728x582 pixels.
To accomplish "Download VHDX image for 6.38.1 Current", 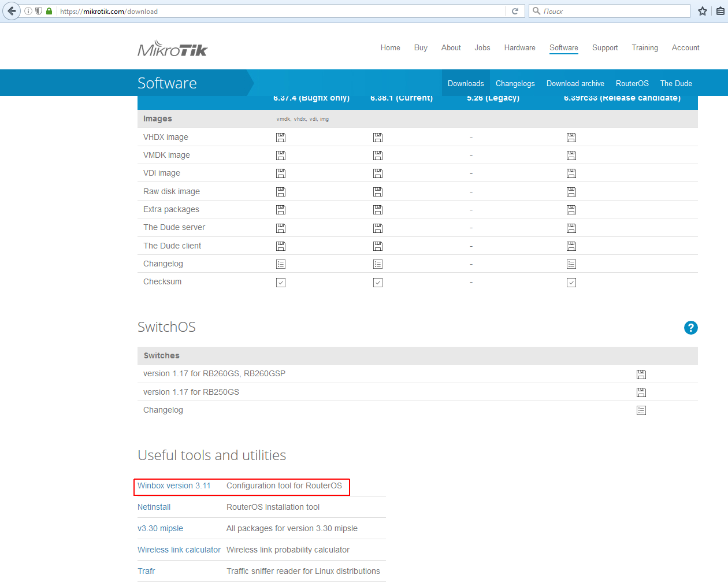I will pyautogui.click(x=378, y=138).
